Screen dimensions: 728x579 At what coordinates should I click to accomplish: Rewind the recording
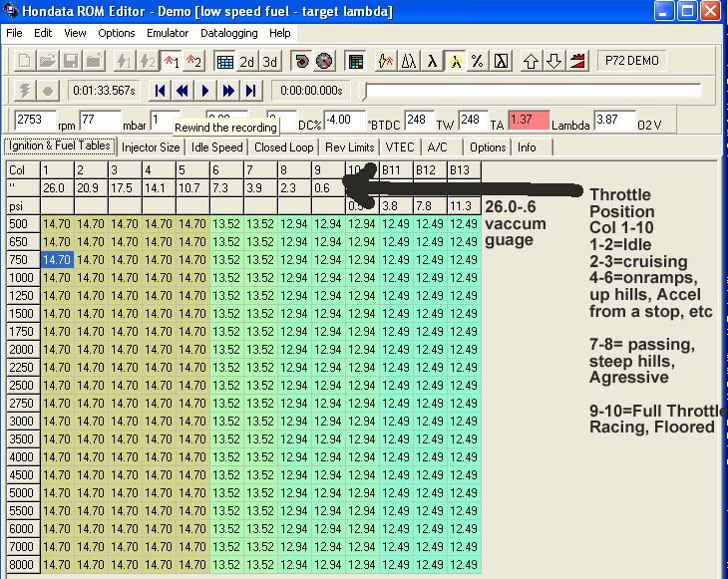click(x=182, y=91)
